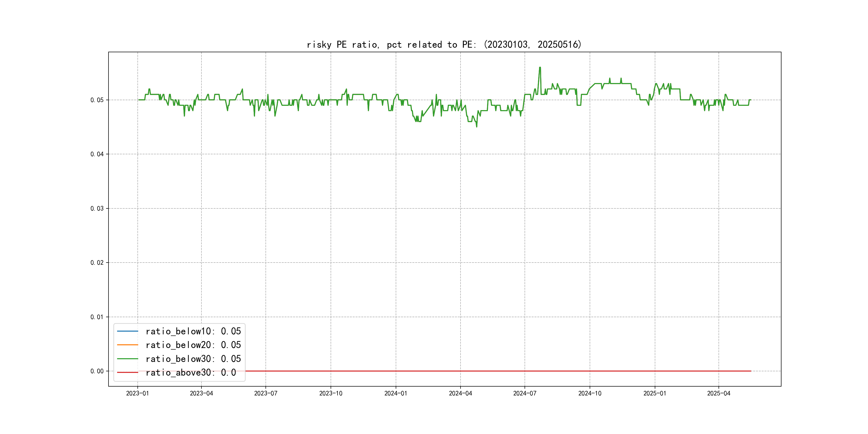Screen dimensions: 868x434
Task: Click the green legend line swatch
Action: click(127, 359)
